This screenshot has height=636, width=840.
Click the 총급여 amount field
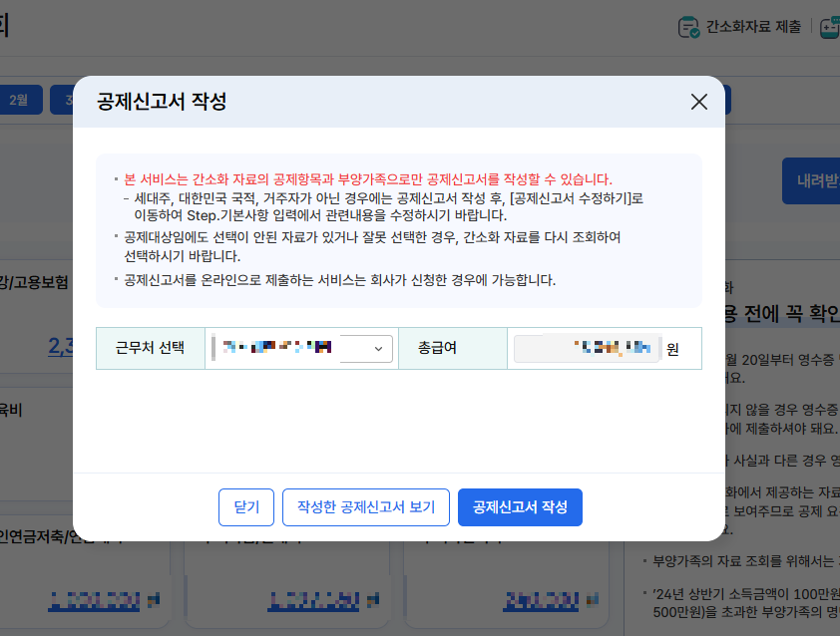[x=588, y=349]
